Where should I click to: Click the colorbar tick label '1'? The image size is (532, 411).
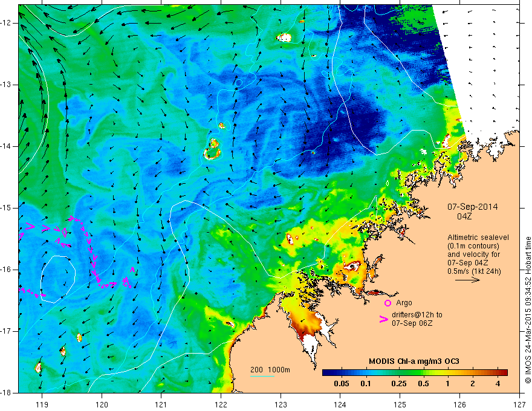447,384
